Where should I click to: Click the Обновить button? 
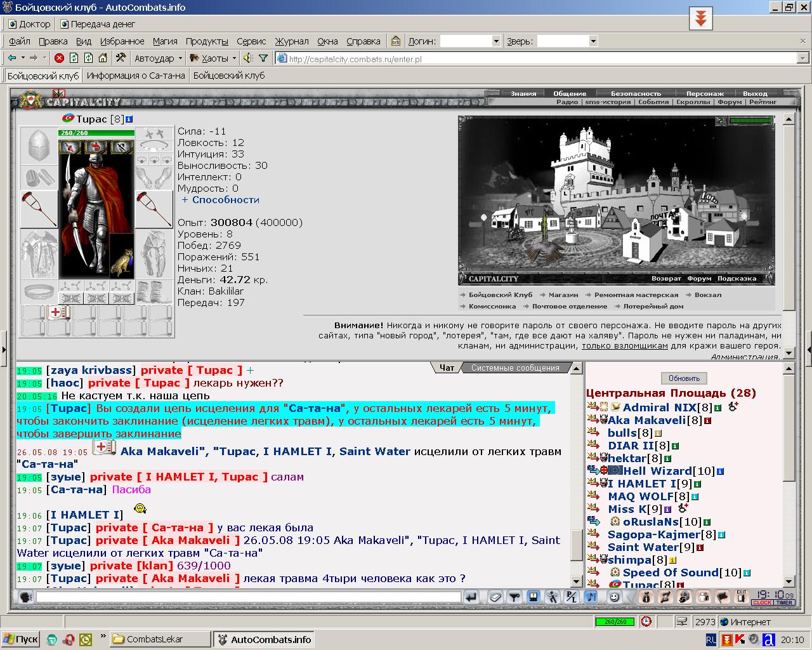pyautogui.click(x=684, y=378)
